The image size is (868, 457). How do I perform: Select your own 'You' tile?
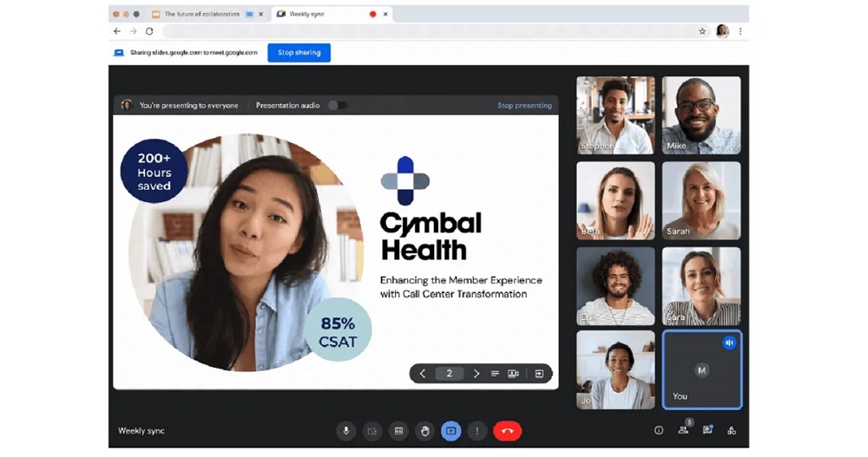(701, 370)
